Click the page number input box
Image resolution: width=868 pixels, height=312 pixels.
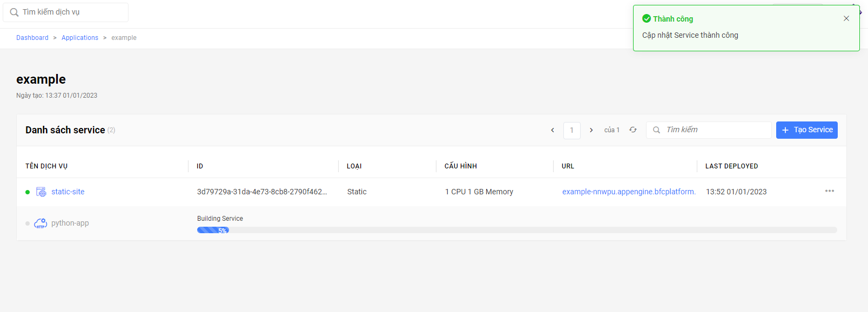click(x=571, y=130)
